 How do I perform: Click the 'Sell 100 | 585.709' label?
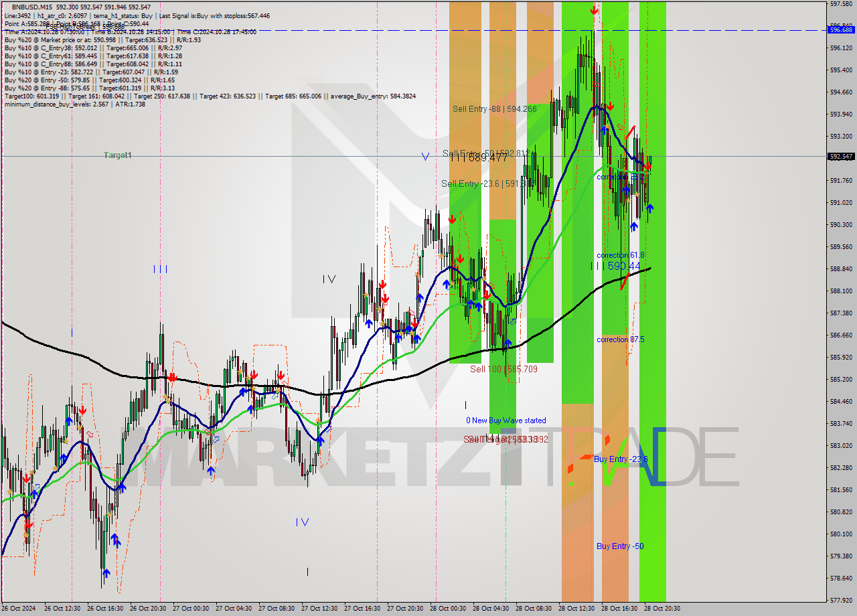point(504,369)
